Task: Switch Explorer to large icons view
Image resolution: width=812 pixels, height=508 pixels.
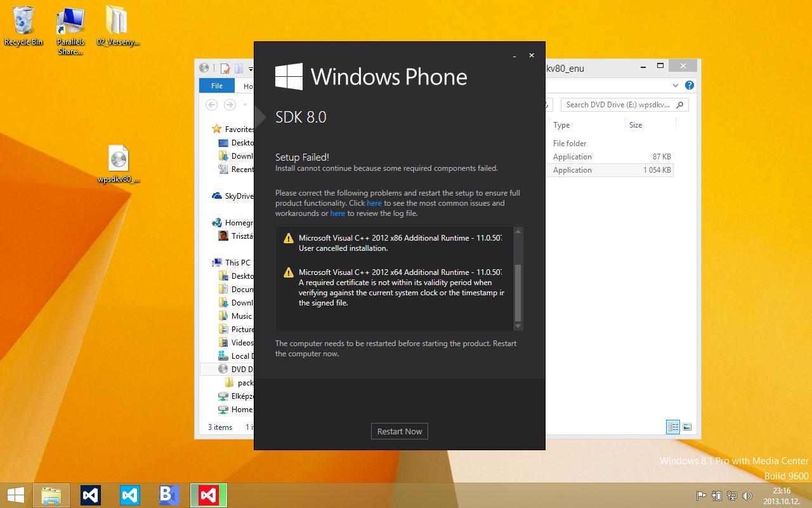Action: (x=686, y=427)
